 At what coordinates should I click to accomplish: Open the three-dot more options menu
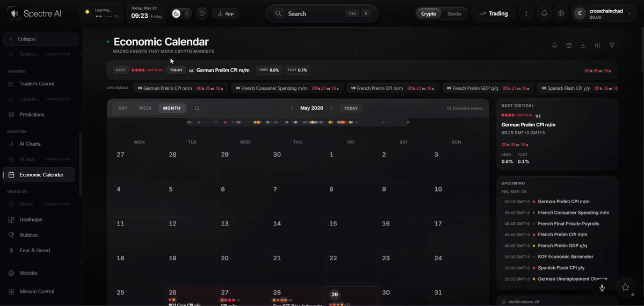(526, 13)
